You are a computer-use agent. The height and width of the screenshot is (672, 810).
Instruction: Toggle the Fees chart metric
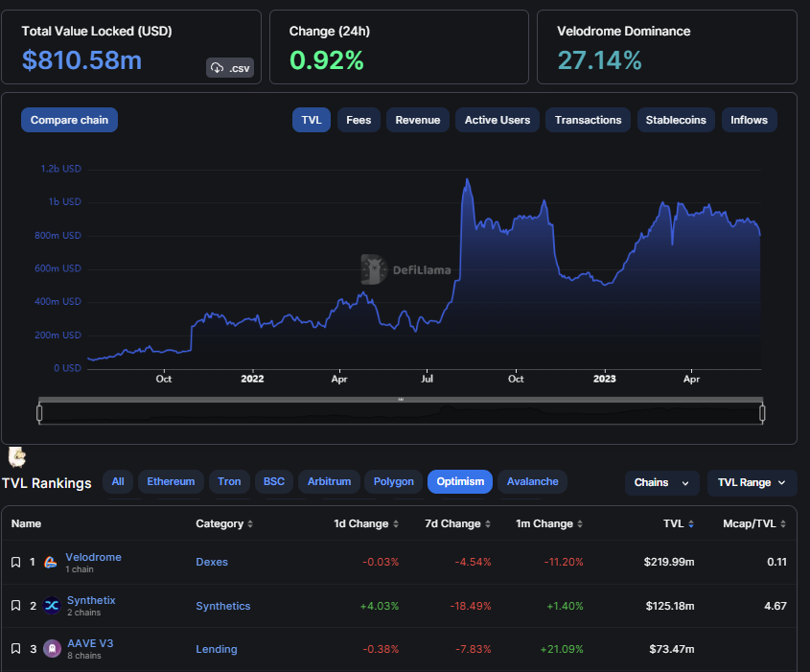359,120
